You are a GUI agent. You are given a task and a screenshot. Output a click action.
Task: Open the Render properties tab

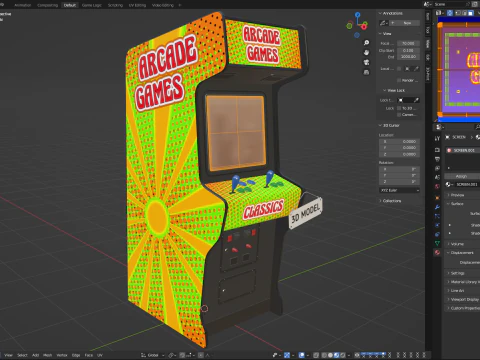(437, 150)
